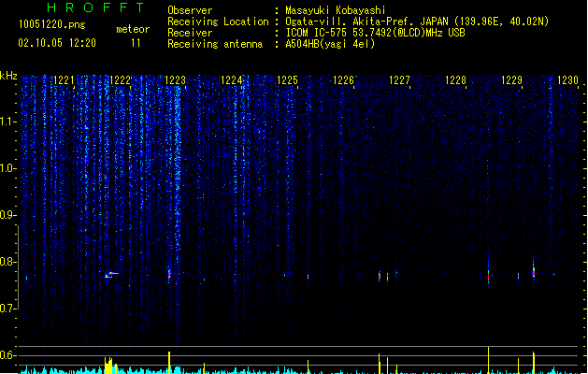Select the ICOM IC-575 receiver text
The image size is (588, 374).
(x=376, y=33)
